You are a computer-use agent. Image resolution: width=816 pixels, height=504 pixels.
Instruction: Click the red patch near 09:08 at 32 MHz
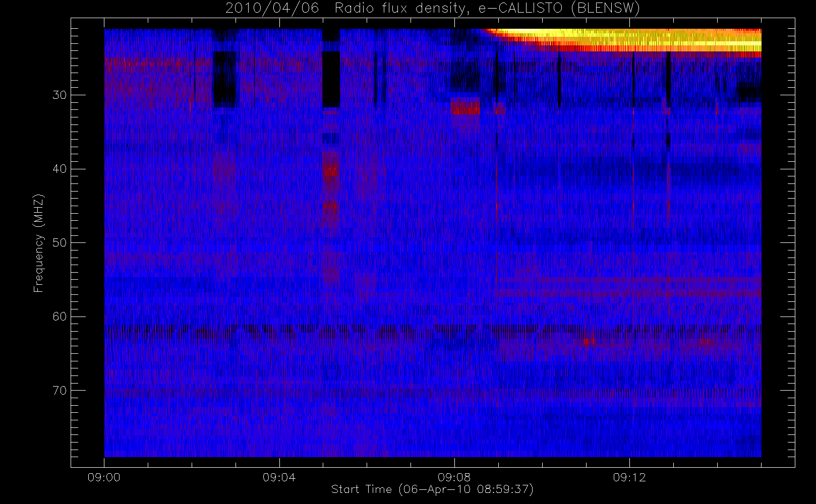coord(465,107)
